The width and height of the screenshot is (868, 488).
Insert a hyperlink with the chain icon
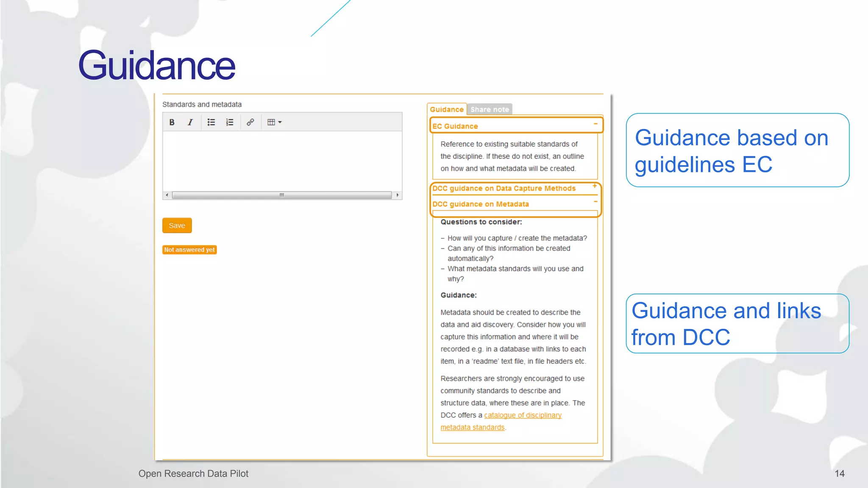point(250,122)
